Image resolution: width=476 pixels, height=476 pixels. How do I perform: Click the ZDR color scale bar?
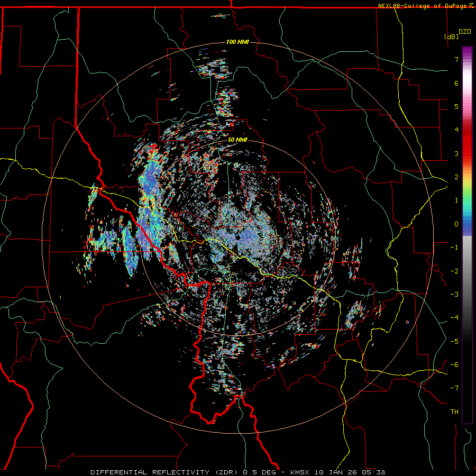tap(467, 235)
